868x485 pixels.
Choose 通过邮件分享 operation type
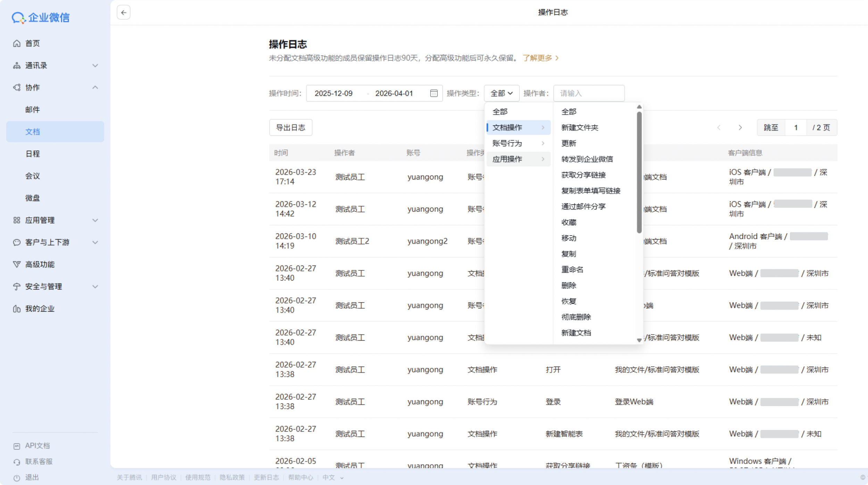583,206
